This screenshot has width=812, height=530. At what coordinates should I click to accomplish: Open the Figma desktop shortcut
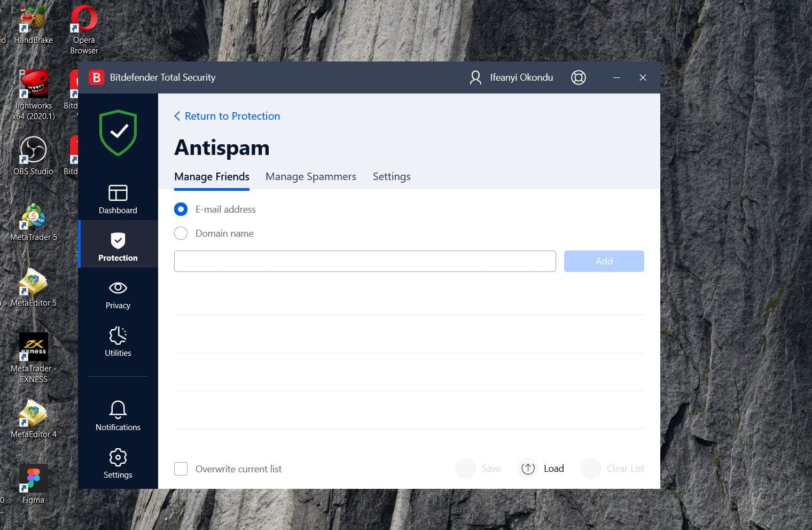pyautogui.click(x=33, y=478)
